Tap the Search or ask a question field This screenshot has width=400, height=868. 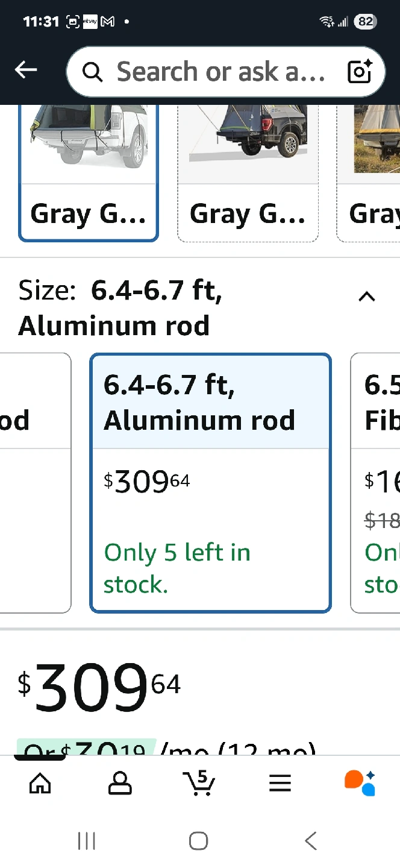(x=220, y=72)
